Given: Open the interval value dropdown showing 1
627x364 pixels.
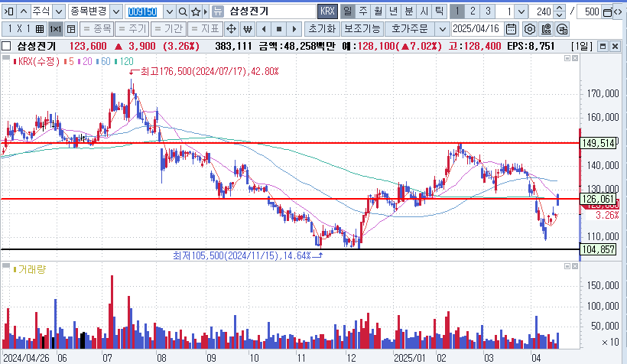Looking at the screenshot, I should click(x=521, y=11).
